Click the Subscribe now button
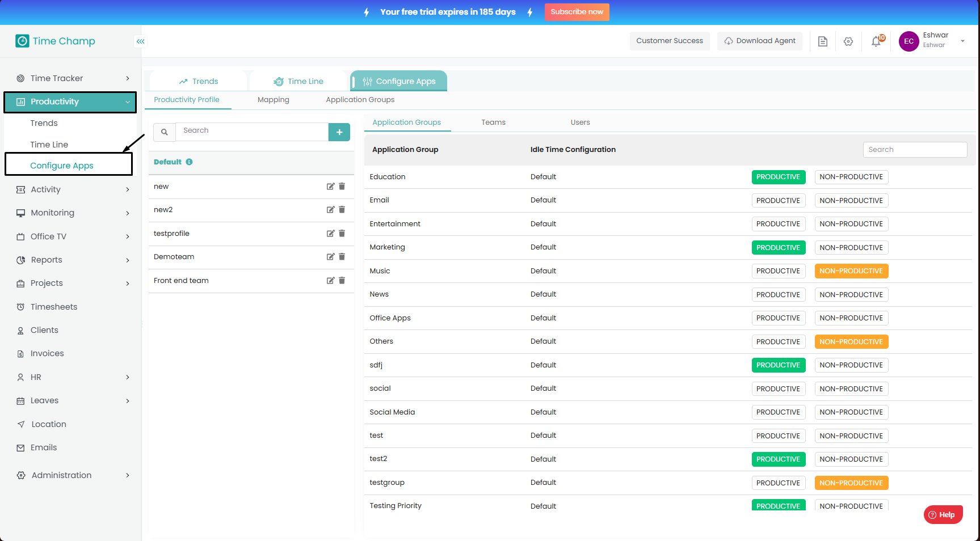 tap(577, 12)
